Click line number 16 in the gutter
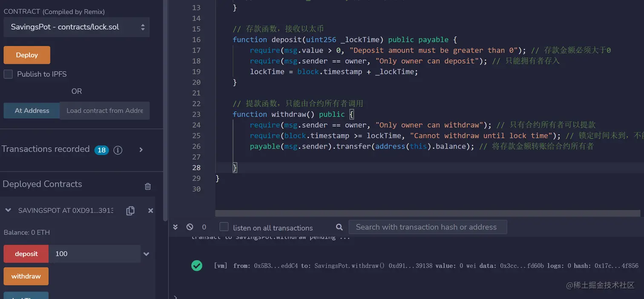This screenshot has height=299, width=644. pos(196,40)
